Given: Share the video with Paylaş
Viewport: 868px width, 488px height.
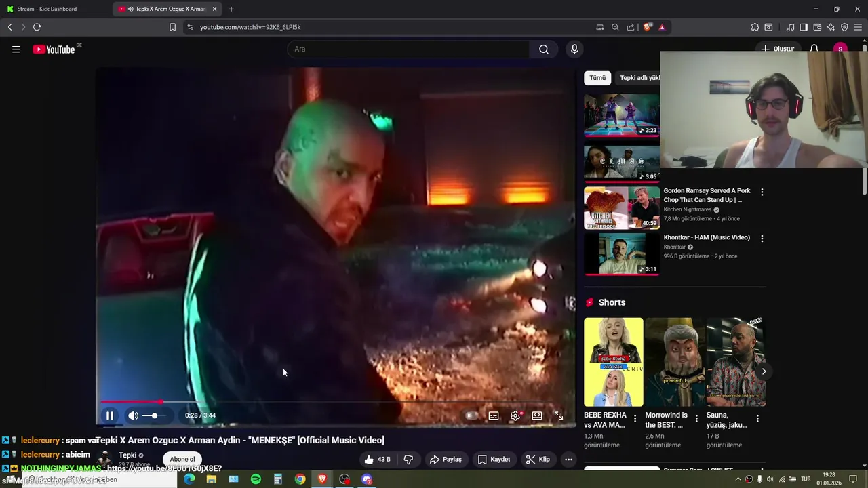Looking at the screenshot, I should (x=446, y=460).
